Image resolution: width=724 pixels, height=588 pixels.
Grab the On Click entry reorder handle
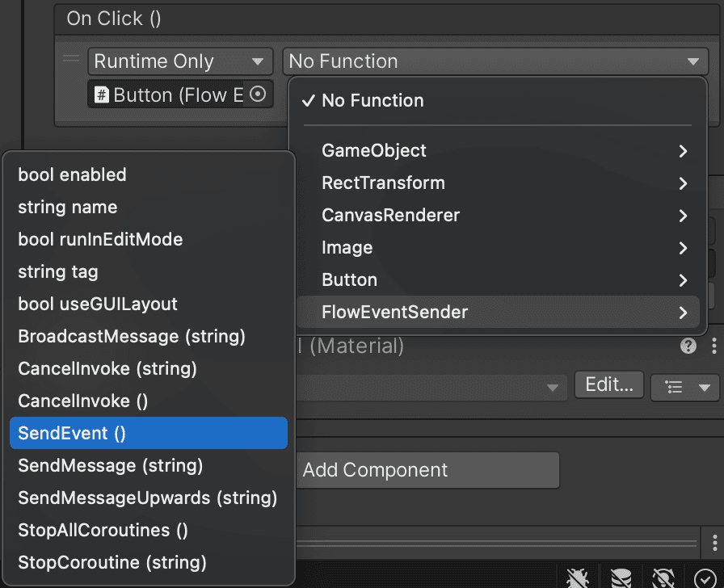tap(71, 58)
